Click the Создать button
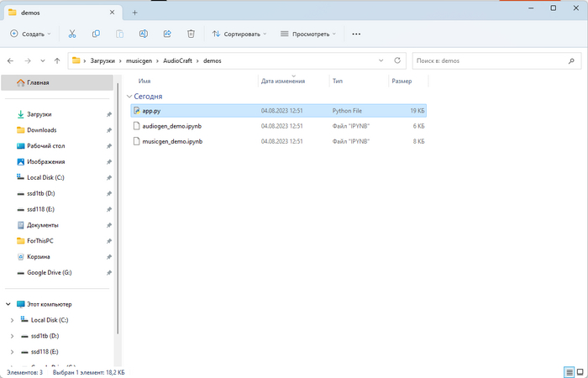 click(x=30, y=34)
